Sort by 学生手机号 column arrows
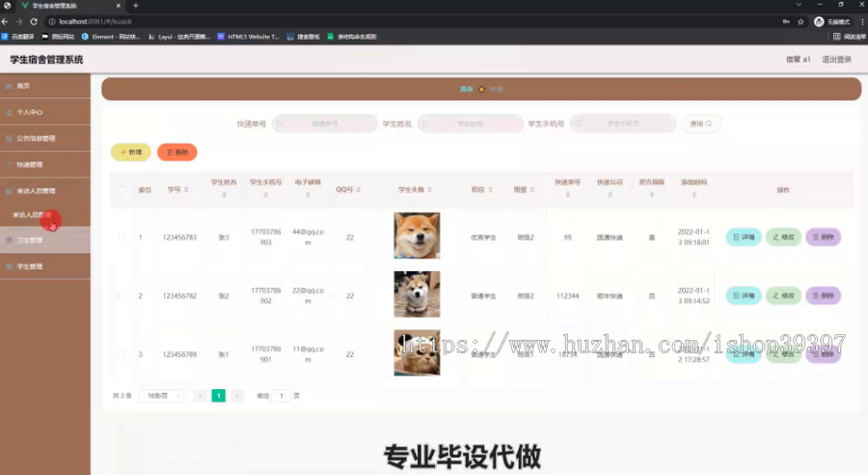 point(266,195)
